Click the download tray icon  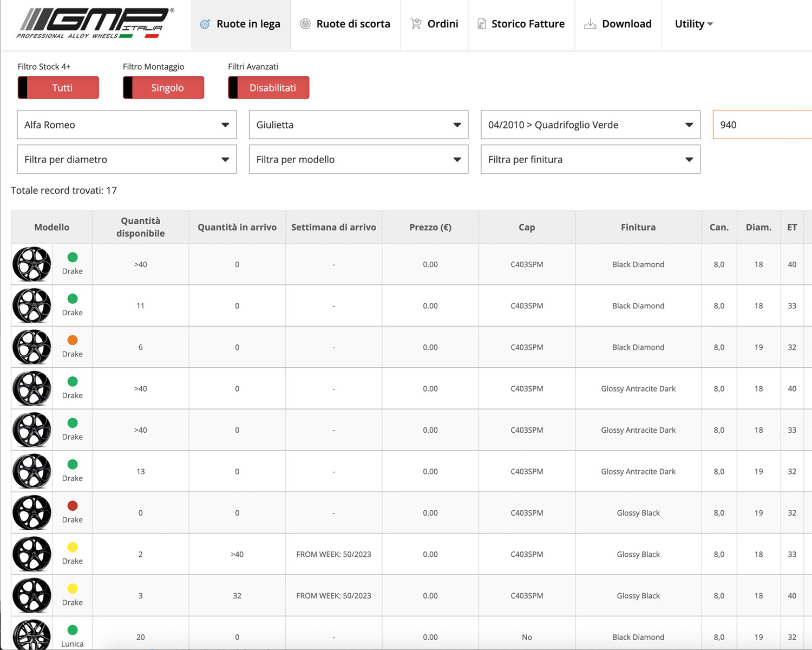[x=590, y=24]
